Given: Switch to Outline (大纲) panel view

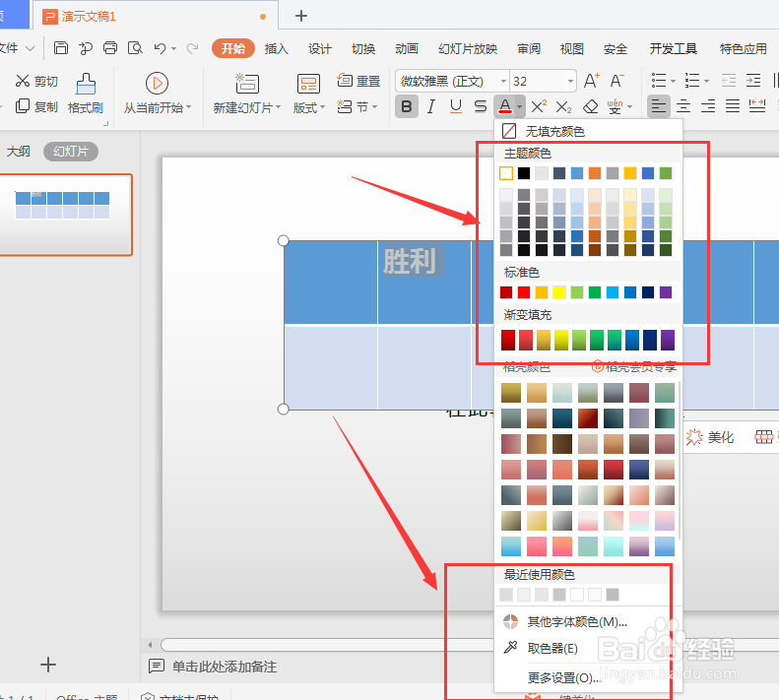Looking at the screenshot, I should (19, 151).
